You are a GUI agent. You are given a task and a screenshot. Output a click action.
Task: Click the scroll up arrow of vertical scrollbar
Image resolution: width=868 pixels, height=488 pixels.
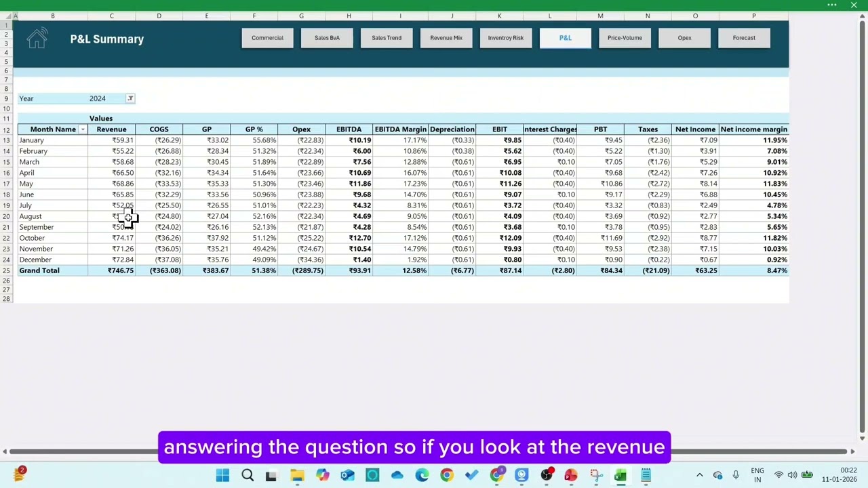(x=862, y=16)
